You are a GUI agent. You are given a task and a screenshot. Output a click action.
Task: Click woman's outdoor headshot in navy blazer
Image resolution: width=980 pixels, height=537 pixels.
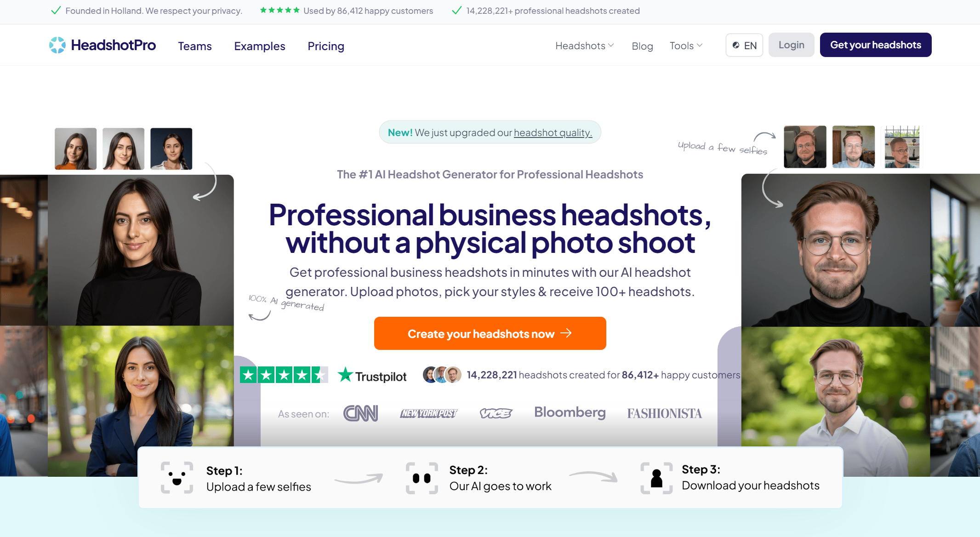point(141,401)
